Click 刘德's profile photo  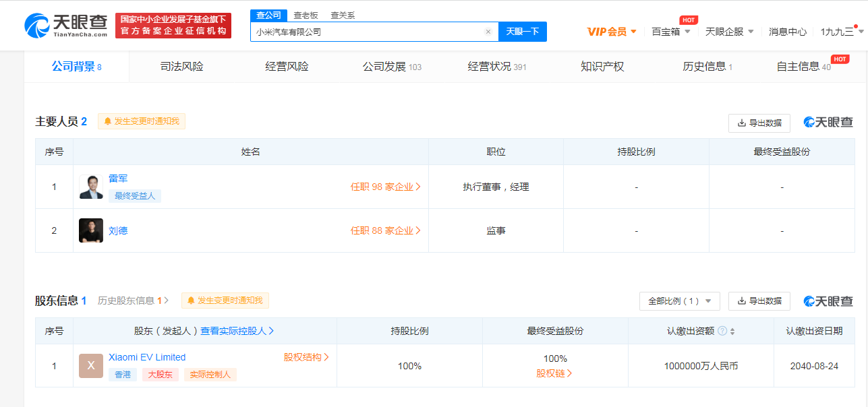[x=91, y=230]
